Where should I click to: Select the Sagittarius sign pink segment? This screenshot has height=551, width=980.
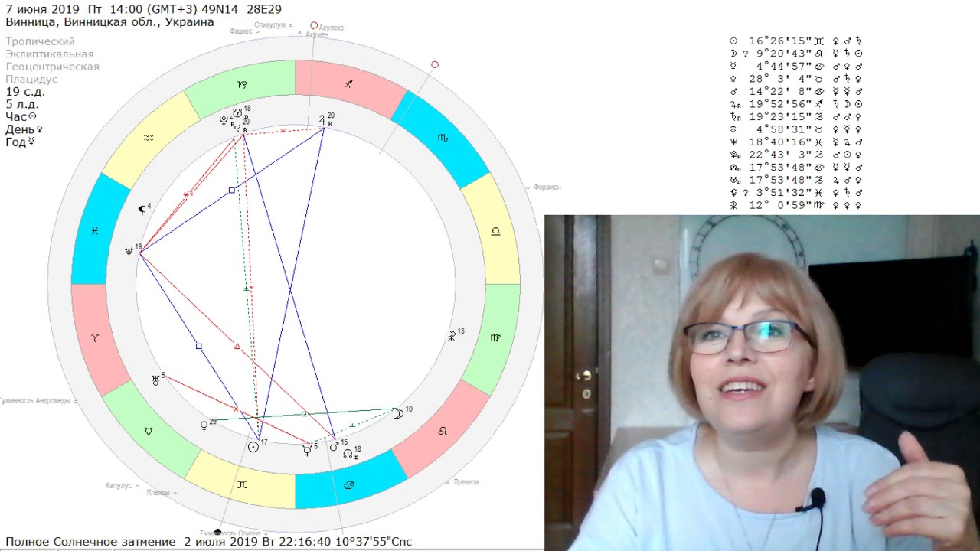click(350, 83)
